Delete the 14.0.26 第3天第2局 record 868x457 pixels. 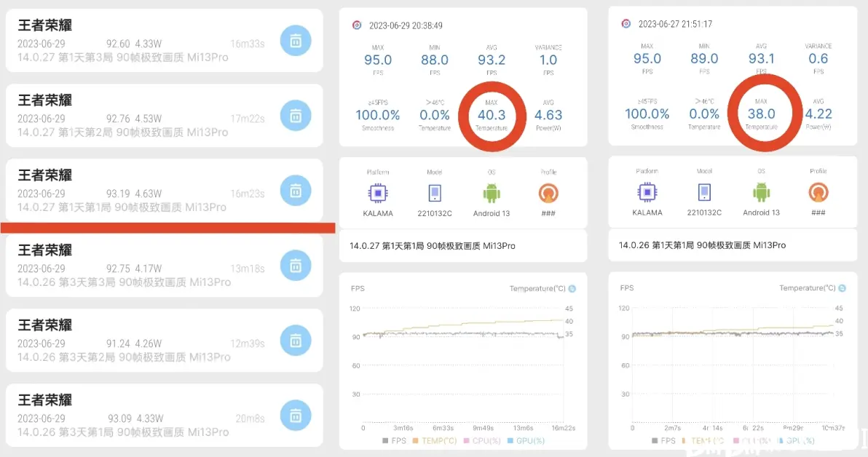coord(296,341)
